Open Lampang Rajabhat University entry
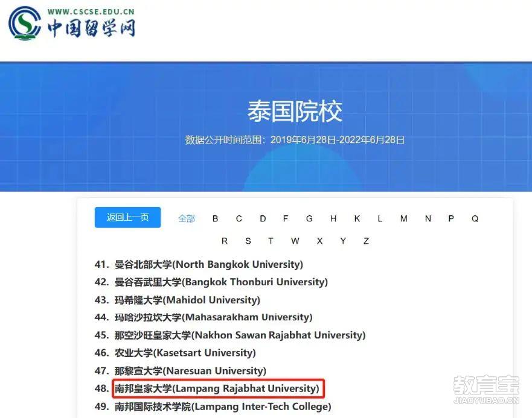532x418 pixels. 217,388
